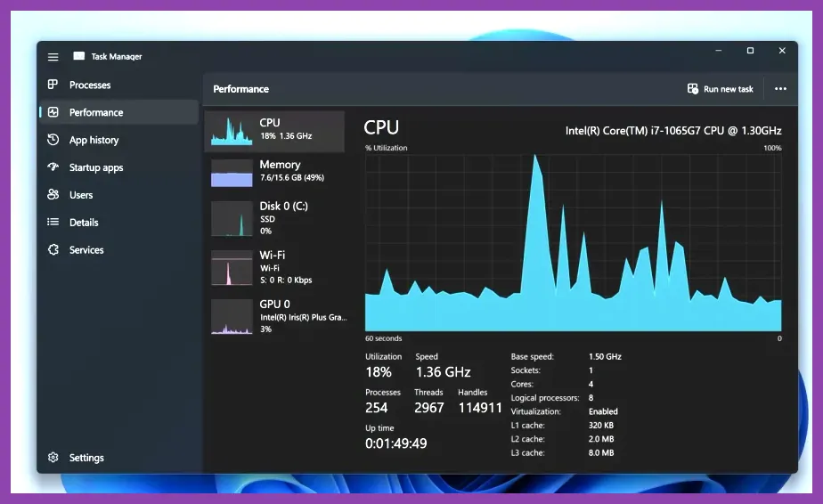
Task: Open Task Manager Settings
Action: pyautogui.click(x=119, y=458)
